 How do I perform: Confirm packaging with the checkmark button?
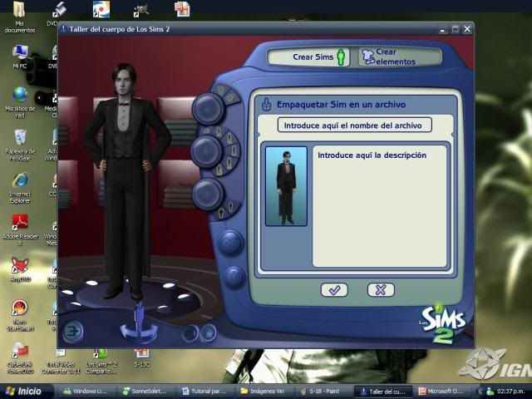click(334, 290)
